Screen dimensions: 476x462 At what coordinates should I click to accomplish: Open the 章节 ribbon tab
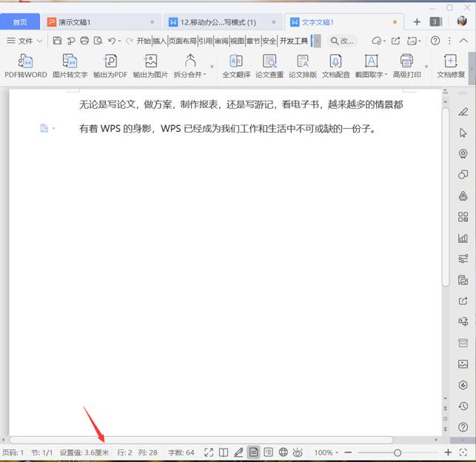tap(253, 41)
